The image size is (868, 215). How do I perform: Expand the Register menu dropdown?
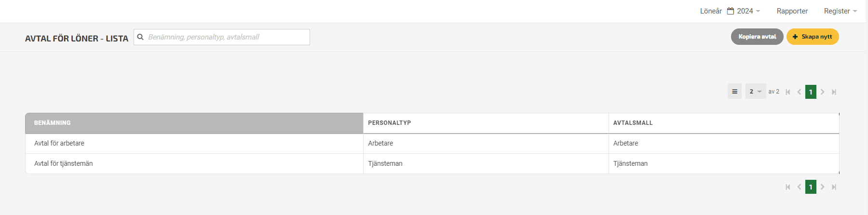tap(841, 11)
